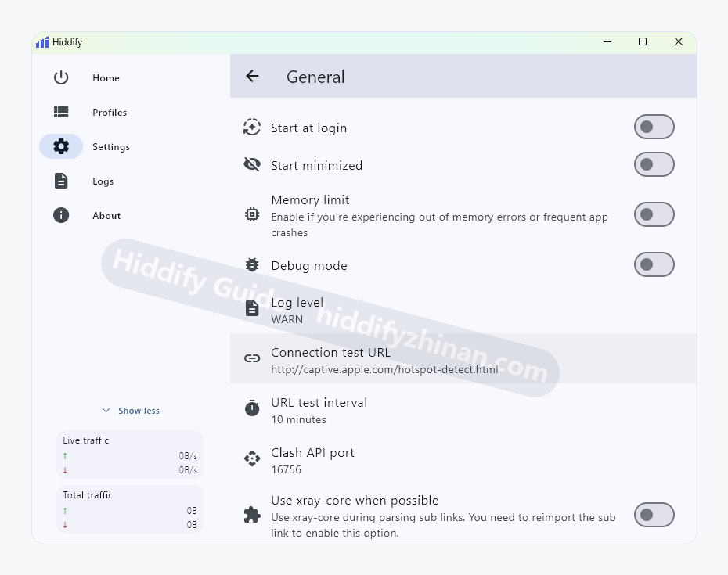Click the About info icon
This screenshot has height=575, width=728.
click(x=61, y=215)
